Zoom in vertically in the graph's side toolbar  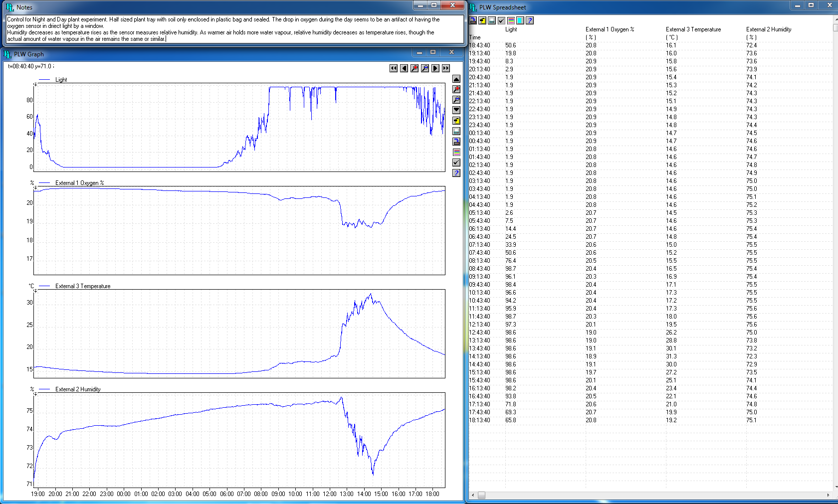456,89
